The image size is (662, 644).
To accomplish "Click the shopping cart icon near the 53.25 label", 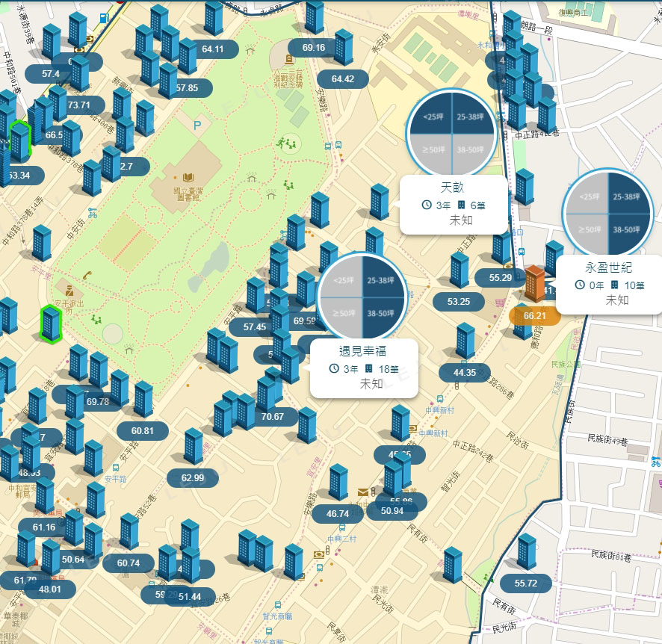I will pos(500,303).
